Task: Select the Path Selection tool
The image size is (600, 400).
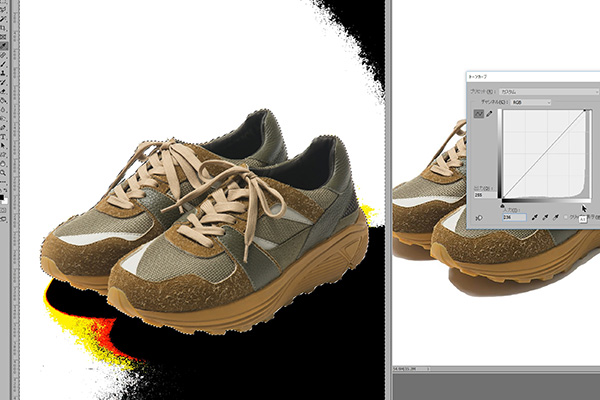Action: tap(3, 145)
